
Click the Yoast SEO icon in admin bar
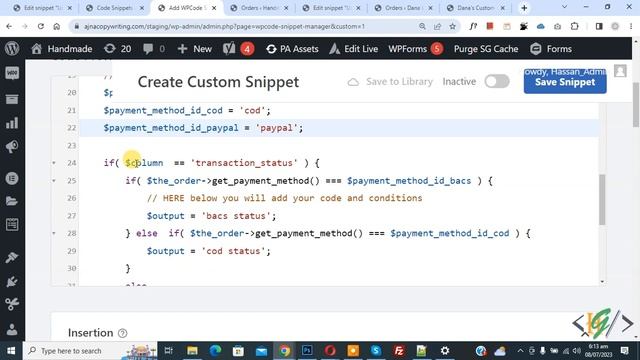click(229, 49)
